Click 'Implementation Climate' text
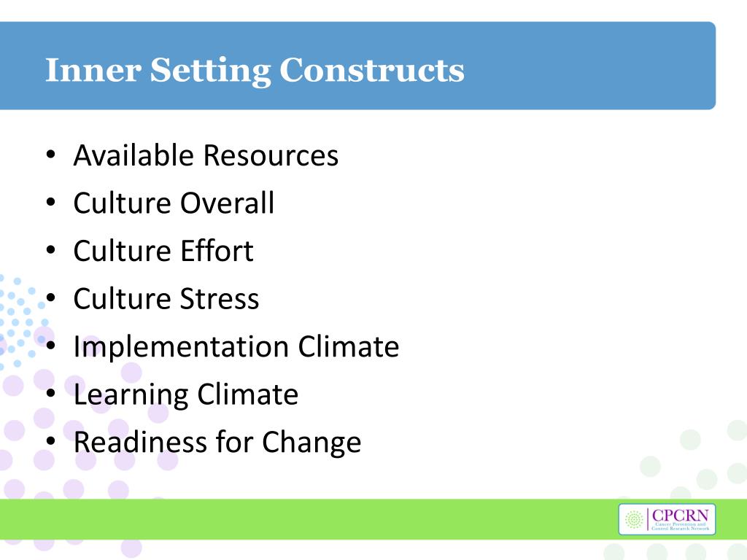 (x=236, y=346)
